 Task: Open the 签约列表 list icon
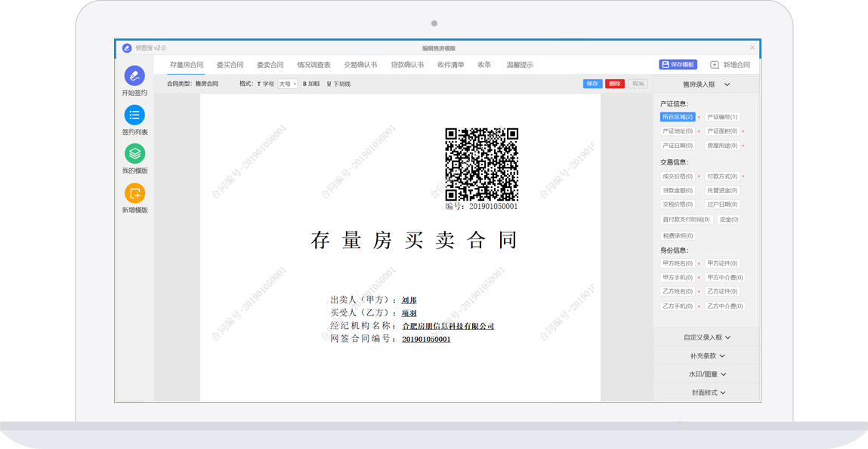coord(134,115)
